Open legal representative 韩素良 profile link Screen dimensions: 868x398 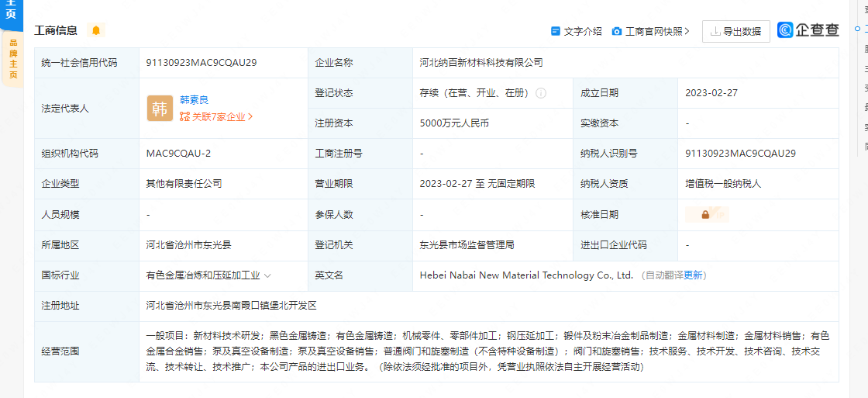tap(194, 100)
